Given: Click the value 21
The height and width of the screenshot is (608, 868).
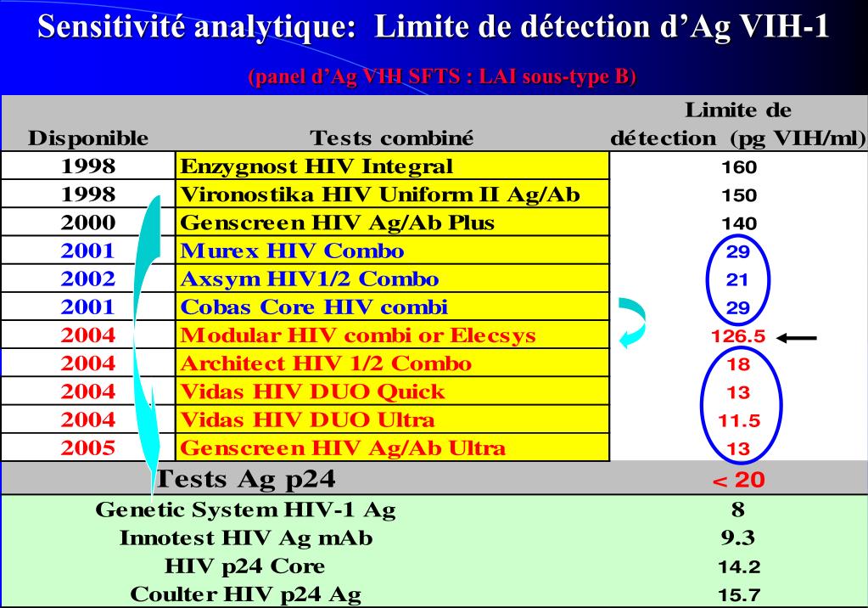Looking at the screenshot, I should (737, 280).
